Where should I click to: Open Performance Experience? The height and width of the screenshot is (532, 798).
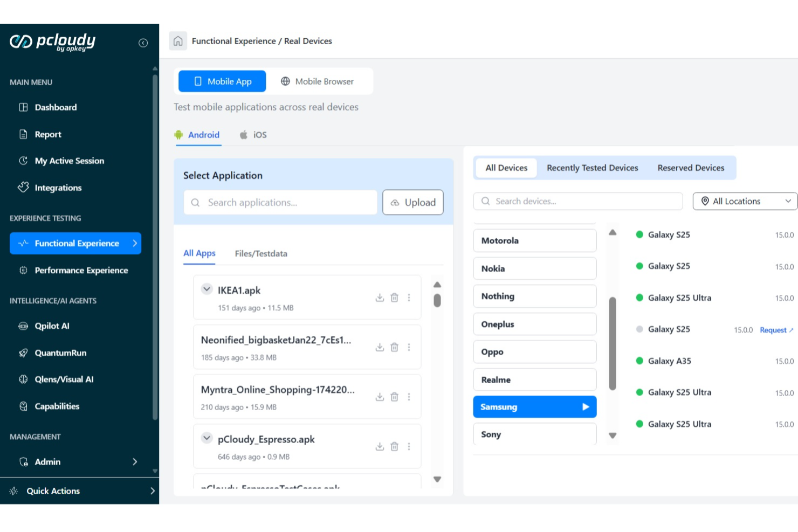pos(81,270)
